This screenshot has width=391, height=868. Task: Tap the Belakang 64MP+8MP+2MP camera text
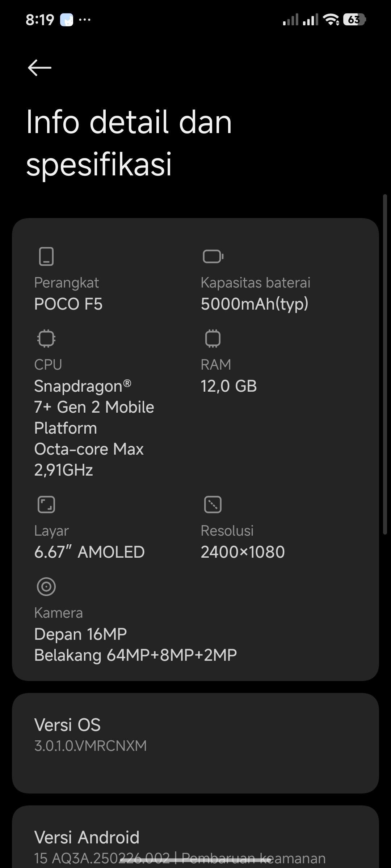[135, 655]
